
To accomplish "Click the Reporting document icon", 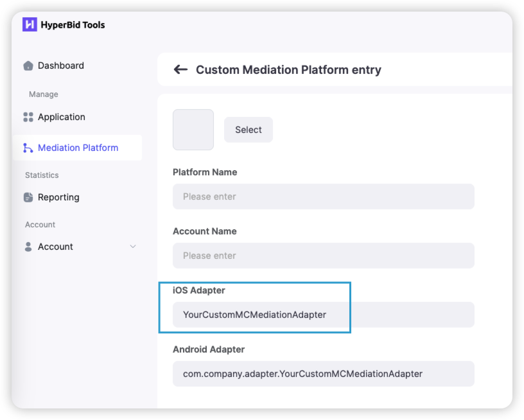I will tap(28, 197).
